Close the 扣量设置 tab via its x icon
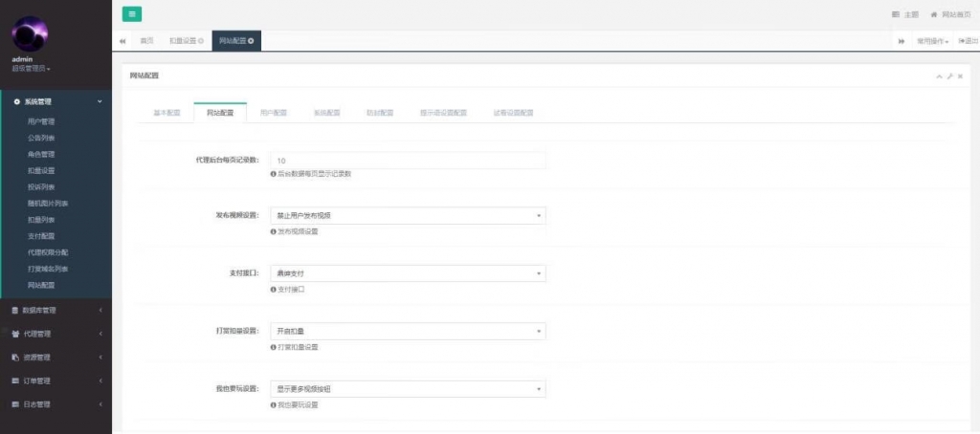Viewport: 980px width, 434px height. 201,41
